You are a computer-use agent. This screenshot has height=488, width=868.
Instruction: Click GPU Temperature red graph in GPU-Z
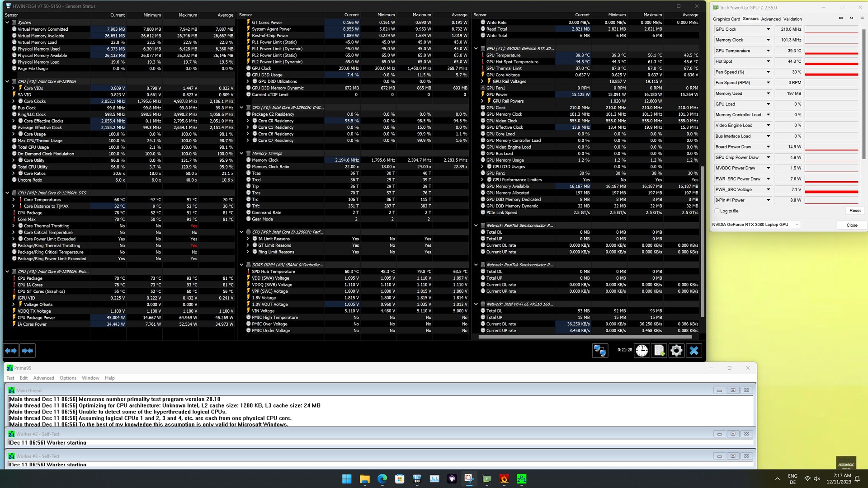click(x=831, y=51)
